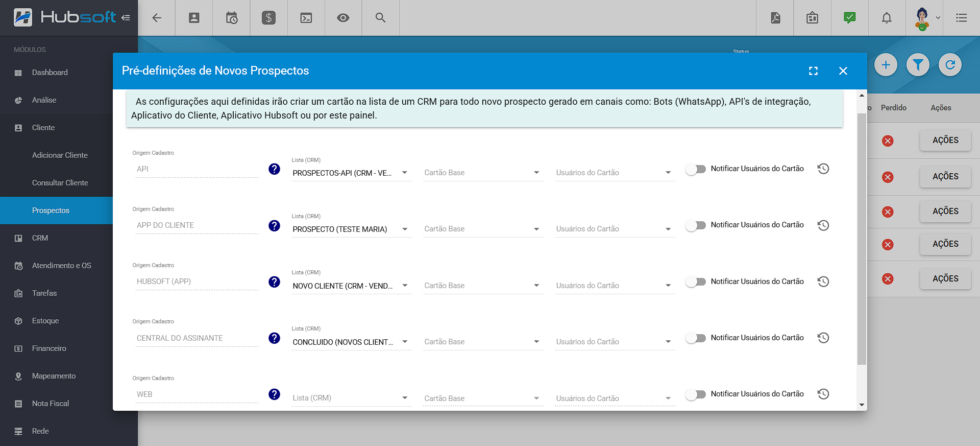
Task: Click help icon for WEB origin
Action: coord(275,394)
